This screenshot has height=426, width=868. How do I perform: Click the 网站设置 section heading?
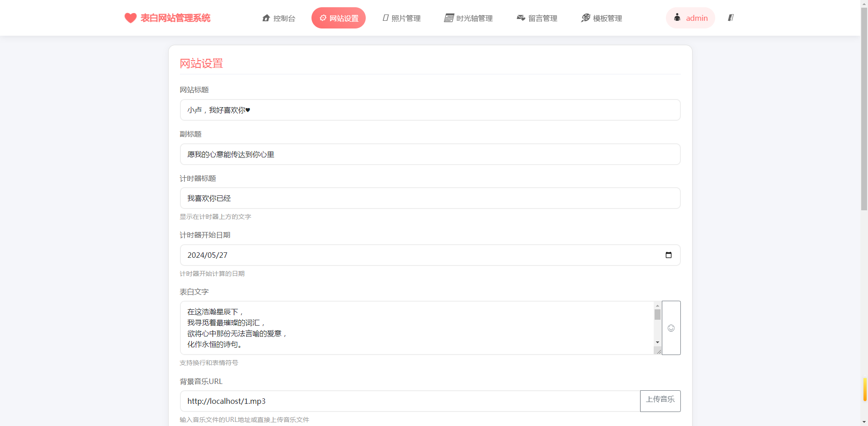[x=202, y=63]
